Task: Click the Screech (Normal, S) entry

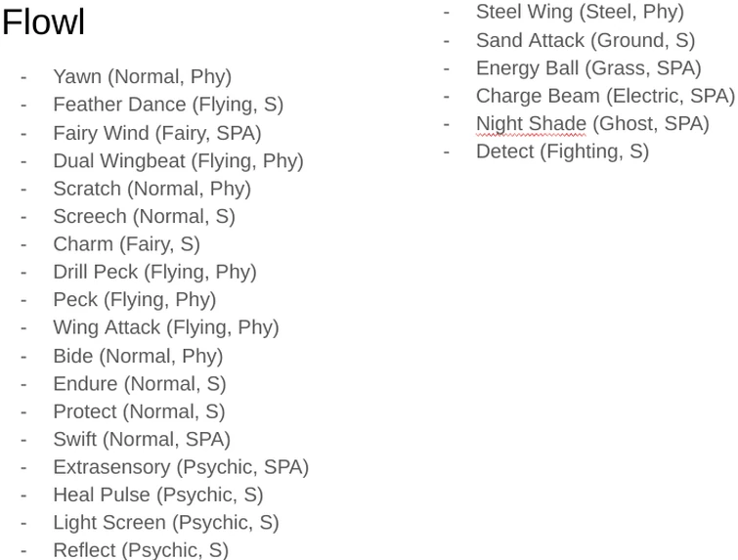Action: tap(144, 216)
